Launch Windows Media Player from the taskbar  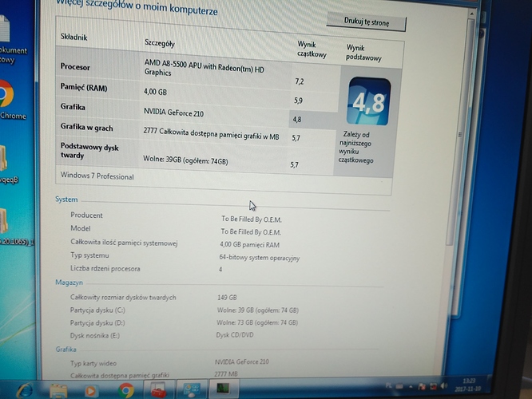click(90, 391)
